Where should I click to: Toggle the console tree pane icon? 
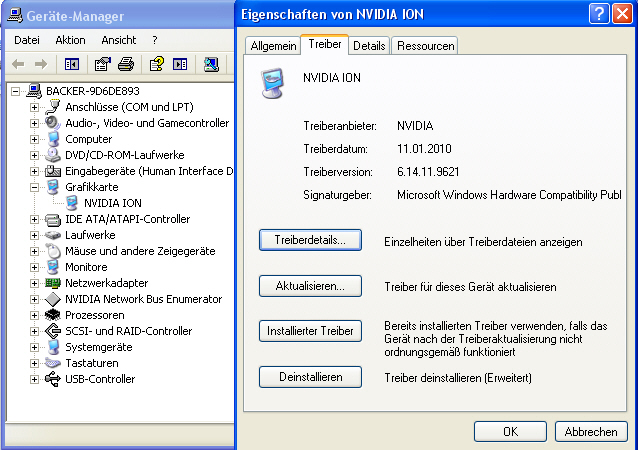[72, 64]
